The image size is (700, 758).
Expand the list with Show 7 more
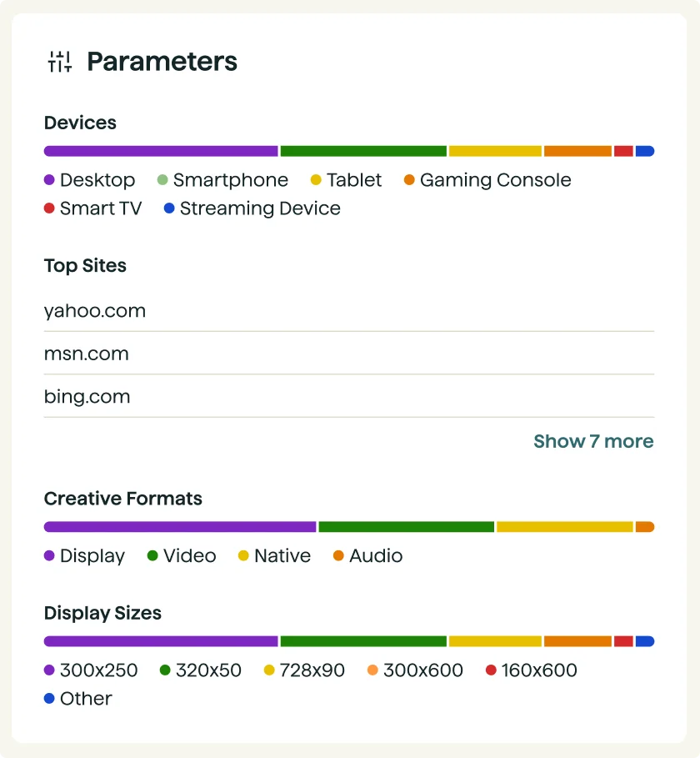pos(593,441)
